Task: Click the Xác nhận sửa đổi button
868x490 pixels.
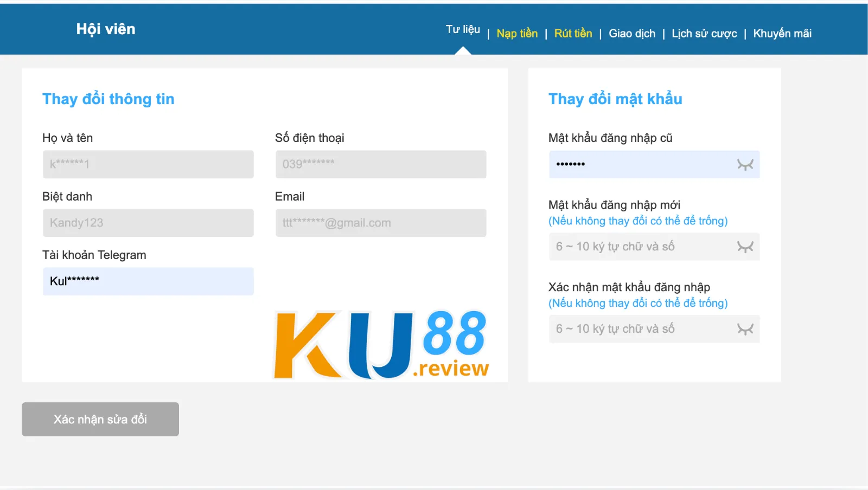Action: tap(100, 419)
